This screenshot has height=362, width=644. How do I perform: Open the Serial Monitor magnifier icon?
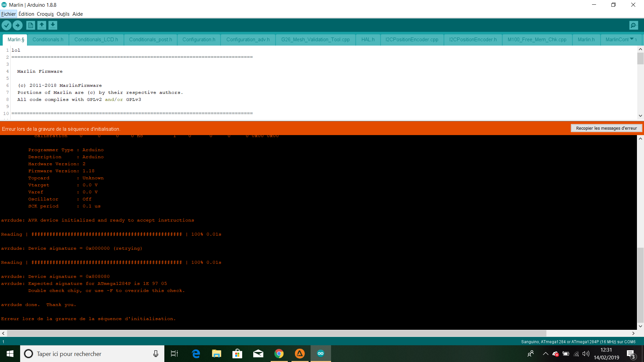click(x=634, y=25)
